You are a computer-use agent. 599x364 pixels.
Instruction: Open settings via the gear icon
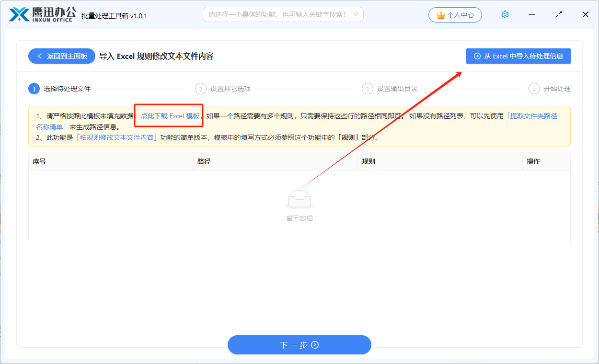505,14
